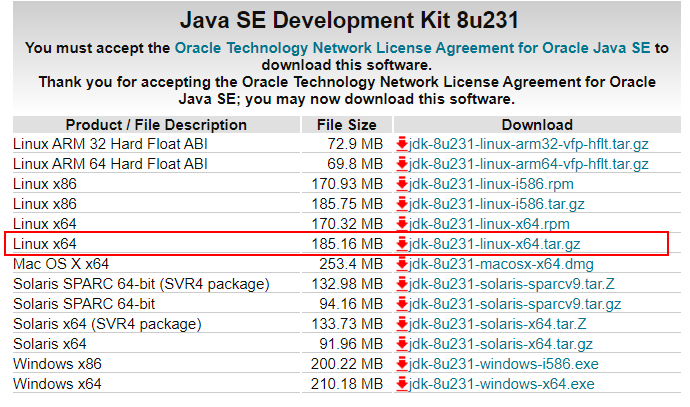This screenshot has width=690, height=407.
Task: Open the Oracle Technology Network License Agreement link
Action: tap(412, 48)
